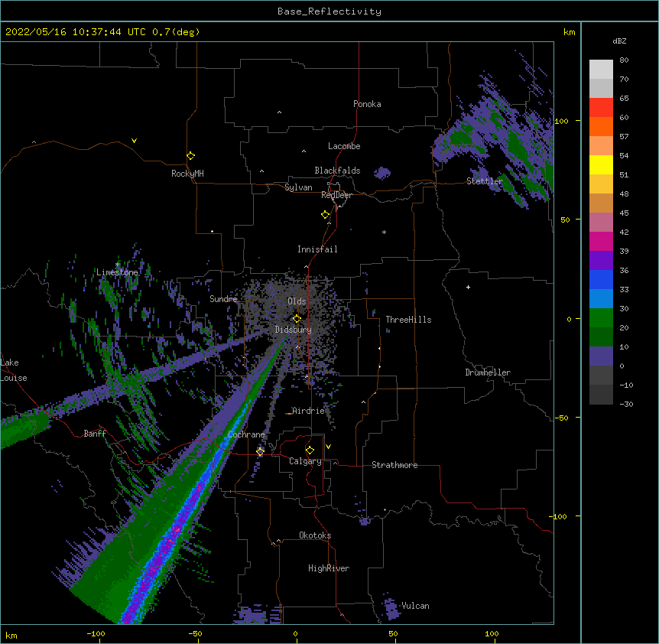Click the dBZ legend heading

click(x=619, y=41)
